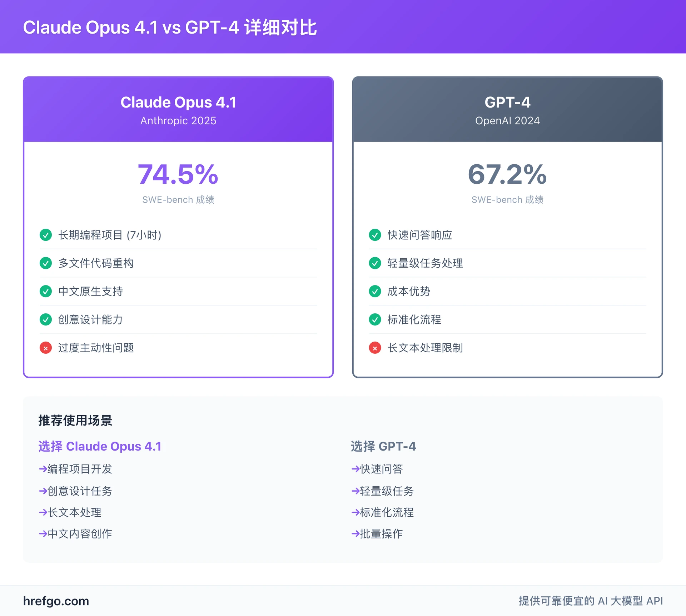Click the Claude Opus 4.1 card header title
The height and width of the screenshot is (616, 686).
click(178, 102)
